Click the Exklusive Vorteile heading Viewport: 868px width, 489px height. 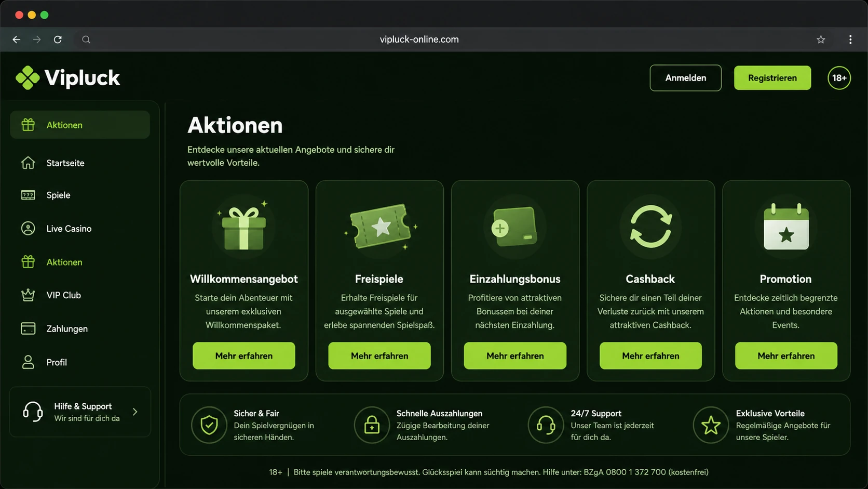770,413
